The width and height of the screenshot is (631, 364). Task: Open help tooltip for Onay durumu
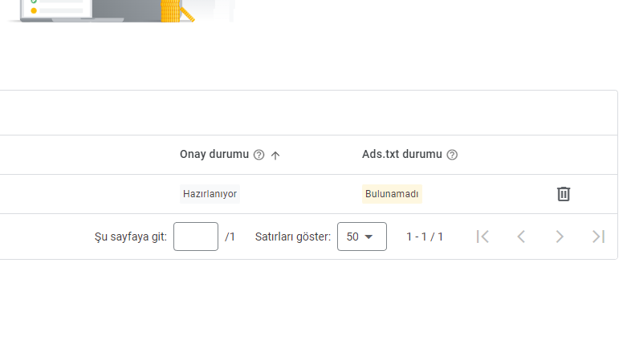click(x=259, y=155)
